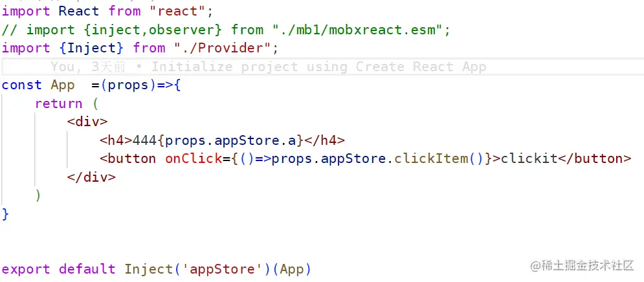Click the React identifier in first import

click(x=79, y=11)
